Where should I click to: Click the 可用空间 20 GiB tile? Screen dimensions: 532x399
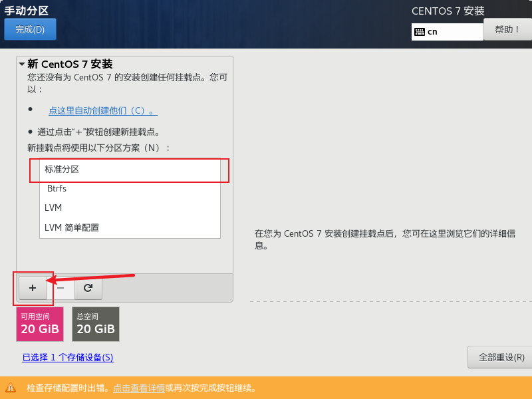[x=40, y=324]
